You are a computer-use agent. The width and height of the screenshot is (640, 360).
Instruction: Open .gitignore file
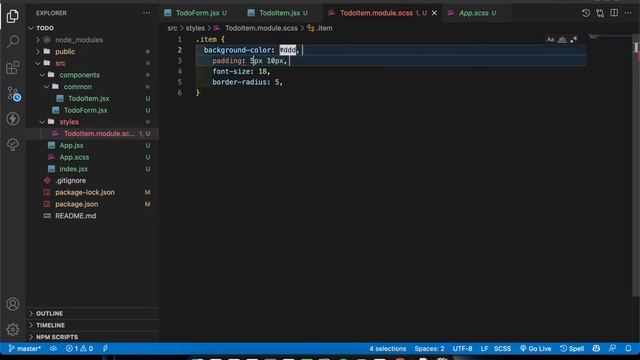click(71, 181)
